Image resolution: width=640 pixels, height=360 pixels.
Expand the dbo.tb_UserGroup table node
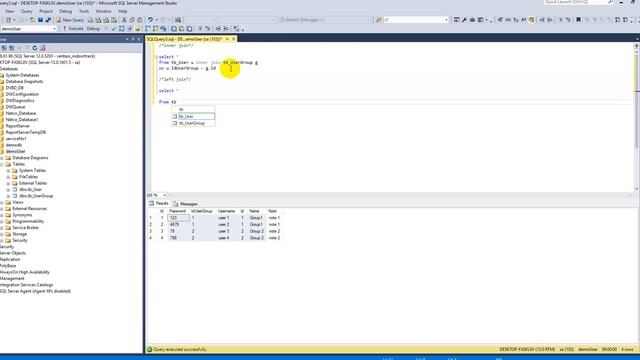(x=8, y=196)
